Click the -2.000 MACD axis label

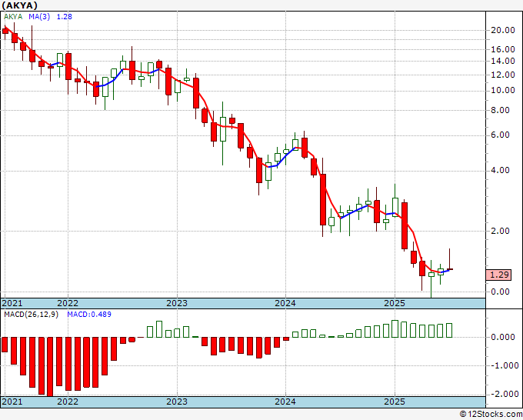click(503, 394)
